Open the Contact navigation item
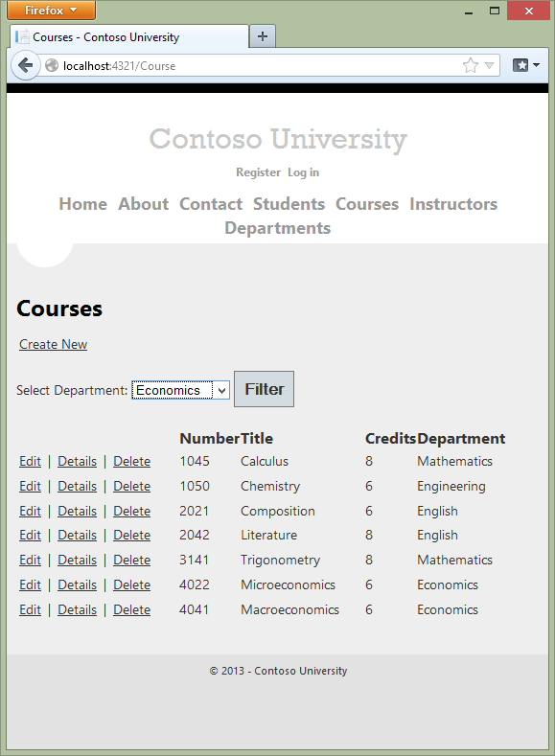 [x=211, y=204]
